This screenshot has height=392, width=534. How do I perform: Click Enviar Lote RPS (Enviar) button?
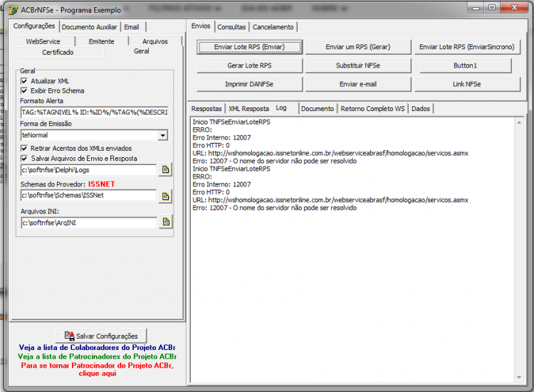click(x=249, y=47)
